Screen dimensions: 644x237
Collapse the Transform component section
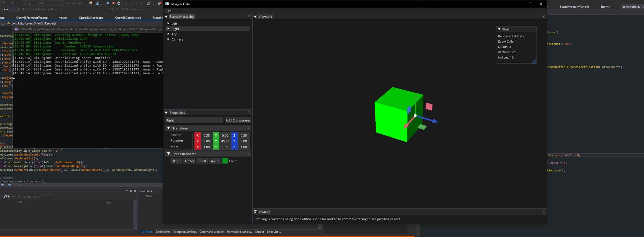[x=168, y=128]
